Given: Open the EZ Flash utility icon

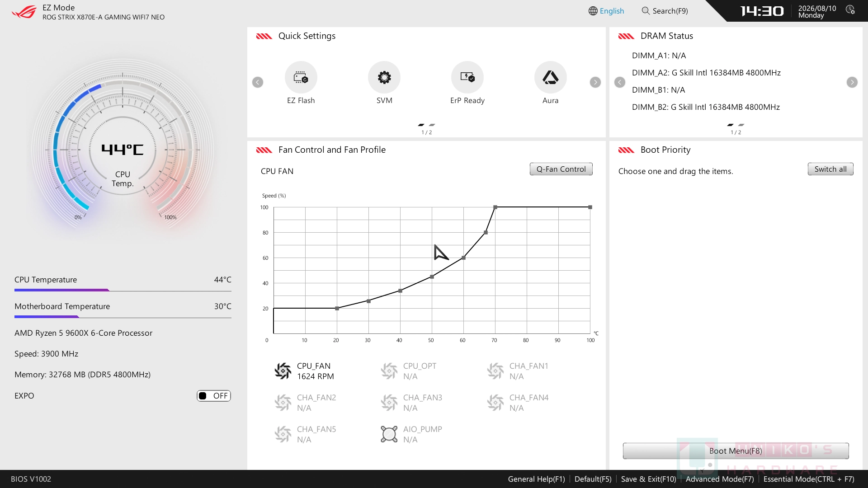Looking at the screenshot, I should [301, 77].
